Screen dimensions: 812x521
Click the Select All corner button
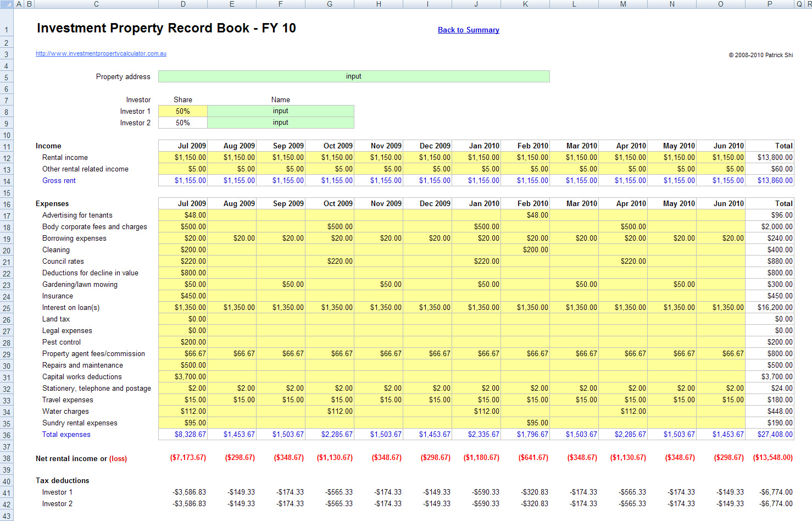point(6,4)
